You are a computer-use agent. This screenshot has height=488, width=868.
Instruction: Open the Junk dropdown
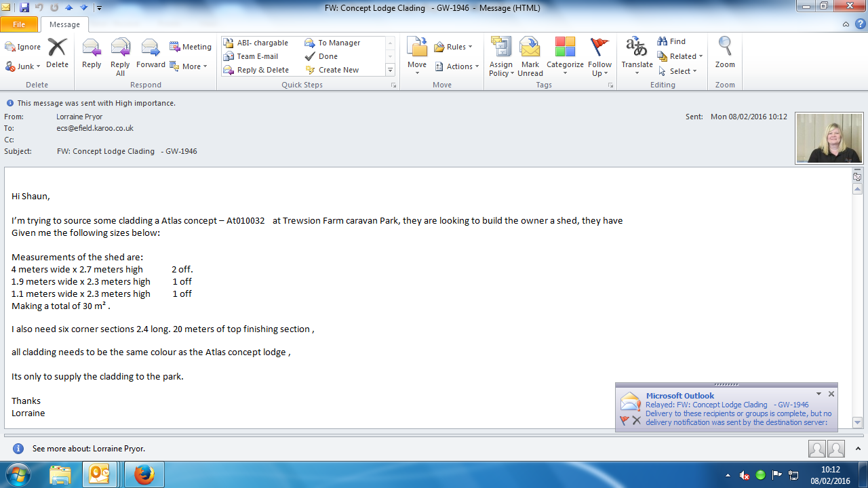point(23,66)
